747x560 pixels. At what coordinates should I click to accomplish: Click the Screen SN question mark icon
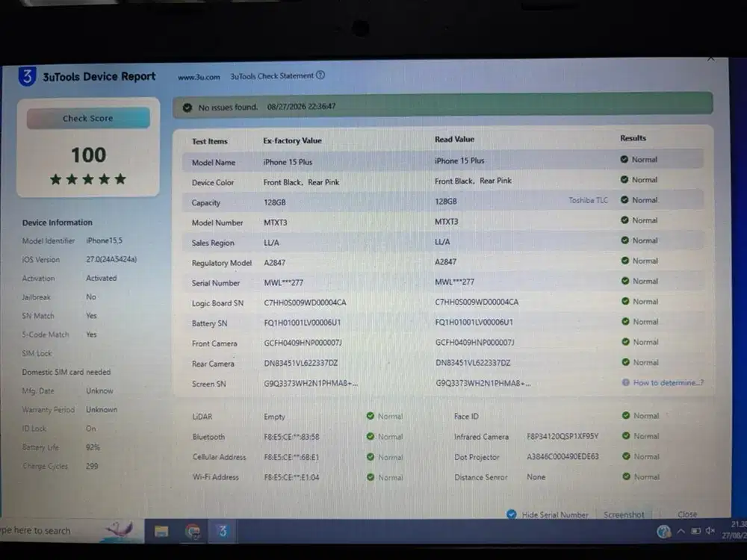click(x=625, y=382)
